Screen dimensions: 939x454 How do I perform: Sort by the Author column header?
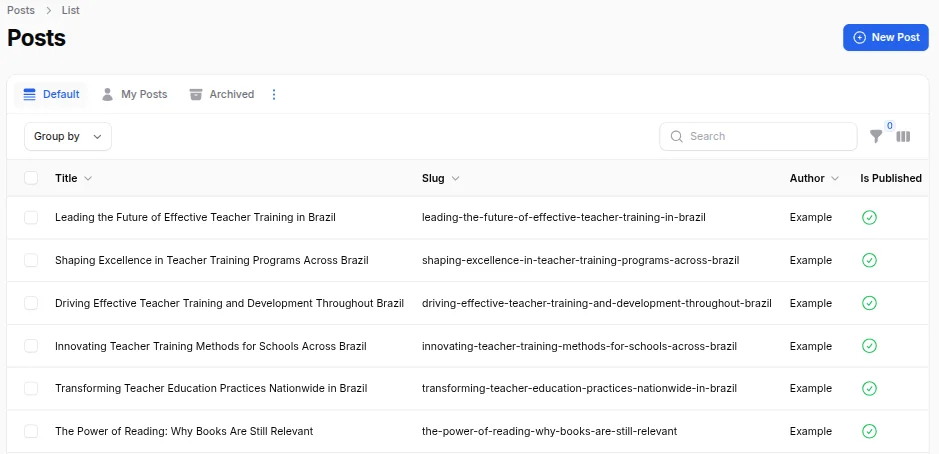pos(814,178)
